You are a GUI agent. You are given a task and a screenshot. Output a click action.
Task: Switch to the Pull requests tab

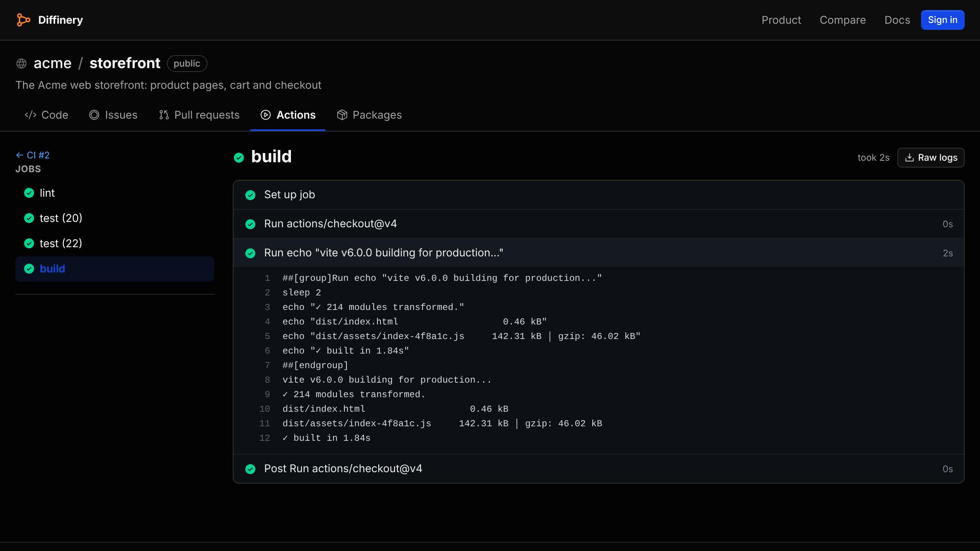199,115
